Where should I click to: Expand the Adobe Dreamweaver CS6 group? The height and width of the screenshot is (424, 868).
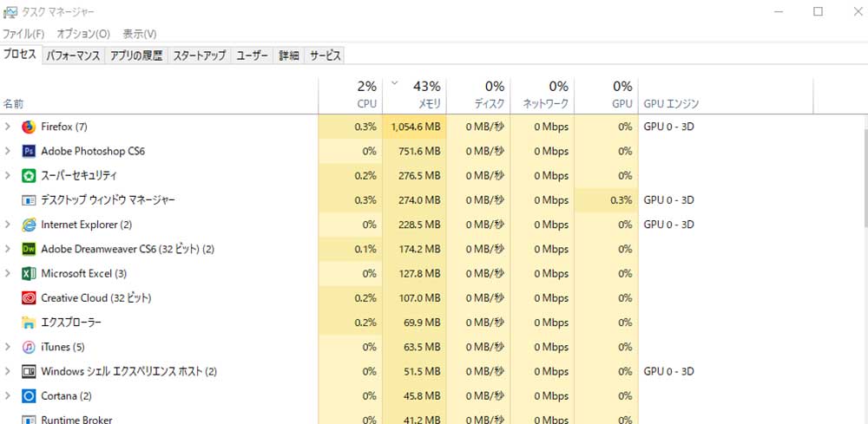(7, 249)
